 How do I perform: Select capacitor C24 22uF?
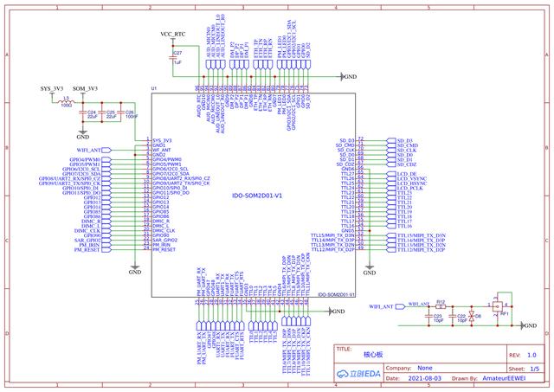point(83,112)
